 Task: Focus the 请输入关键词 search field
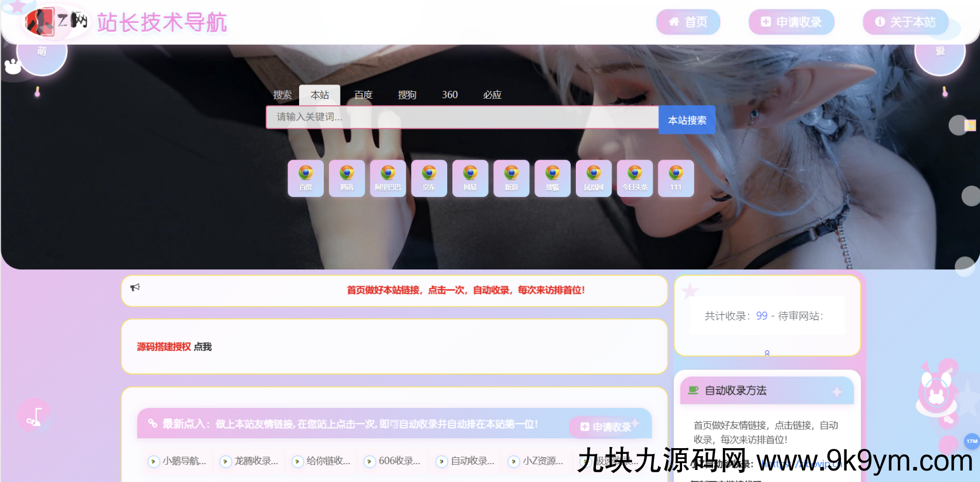[462, 117]
